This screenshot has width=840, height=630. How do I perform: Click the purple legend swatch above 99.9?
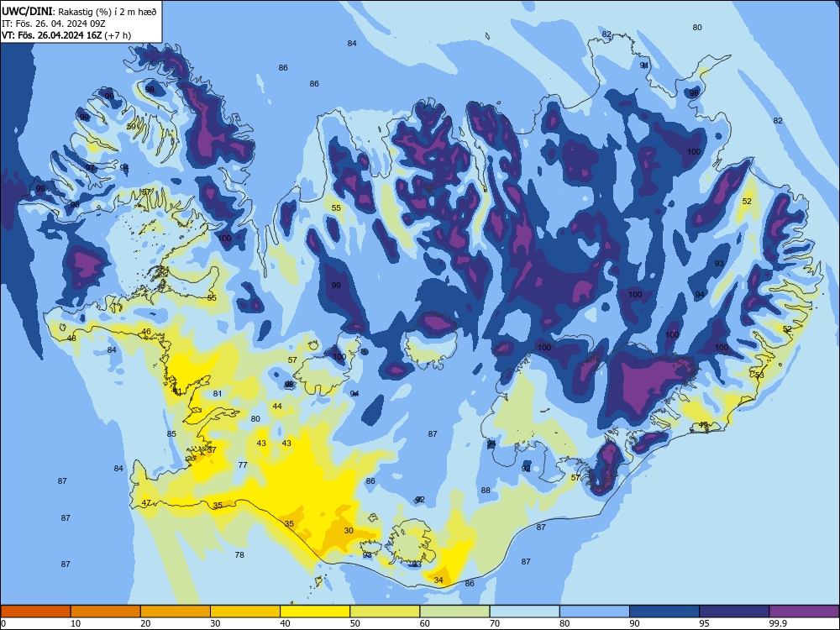tap(804, 612)
